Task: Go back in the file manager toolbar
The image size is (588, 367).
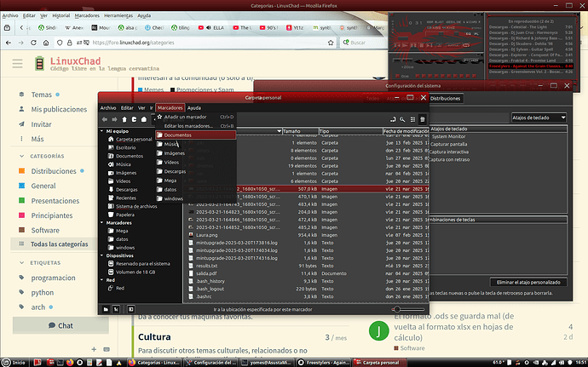Action: (x=105, y=119)
